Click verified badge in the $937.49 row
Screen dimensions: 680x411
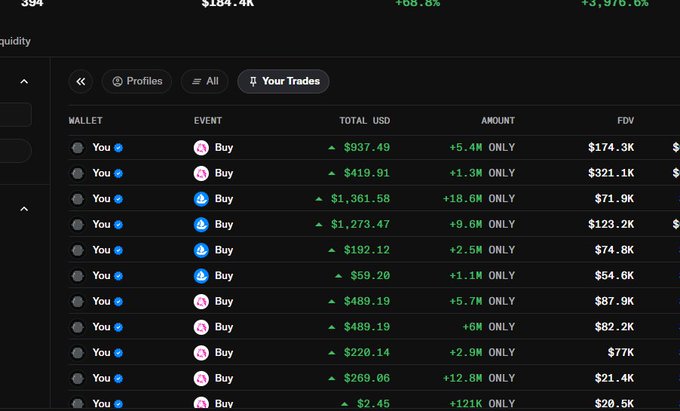(x=118, y=148)
